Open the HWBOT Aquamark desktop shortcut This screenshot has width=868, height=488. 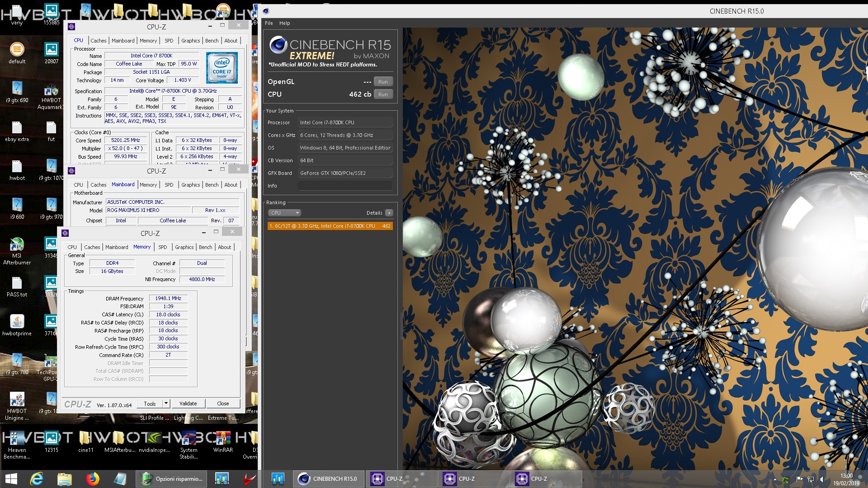click(x=51, y=96)
